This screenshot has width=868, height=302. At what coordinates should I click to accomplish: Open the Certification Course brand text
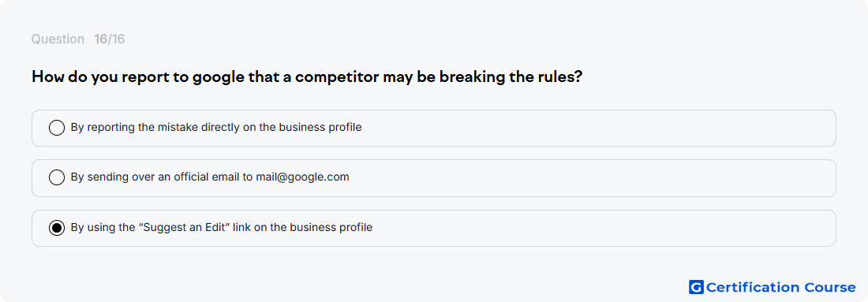[x=781, y=287]
